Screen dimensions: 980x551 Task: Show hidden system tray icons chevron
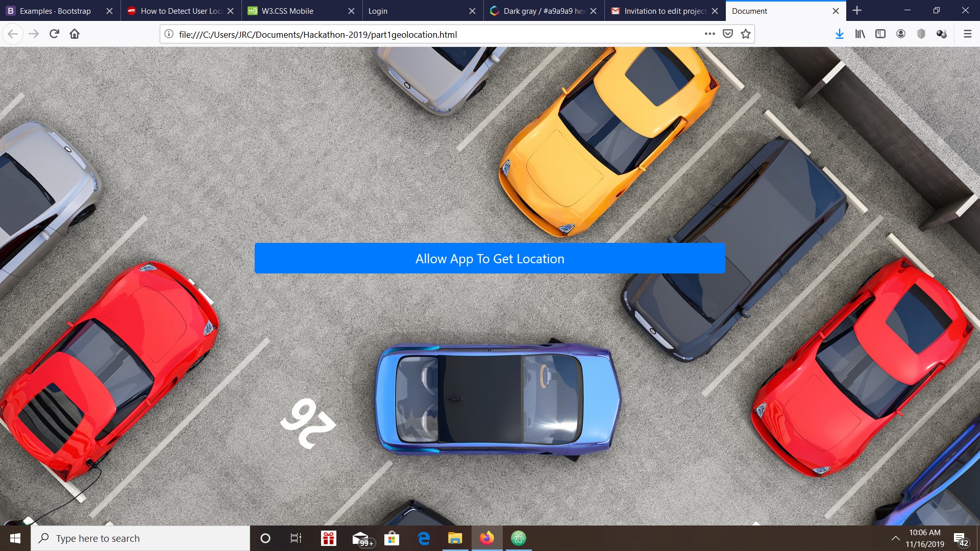[895, 538]
